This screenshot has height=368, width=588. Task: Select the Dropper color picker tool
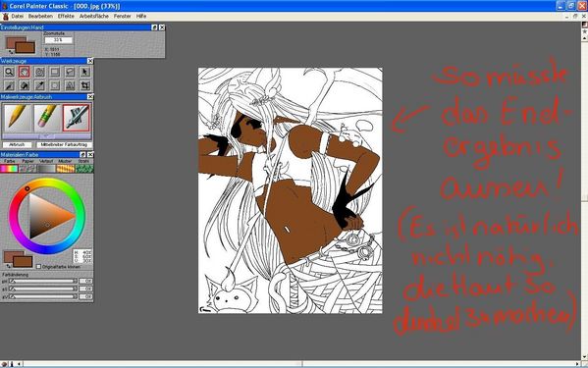39,85
